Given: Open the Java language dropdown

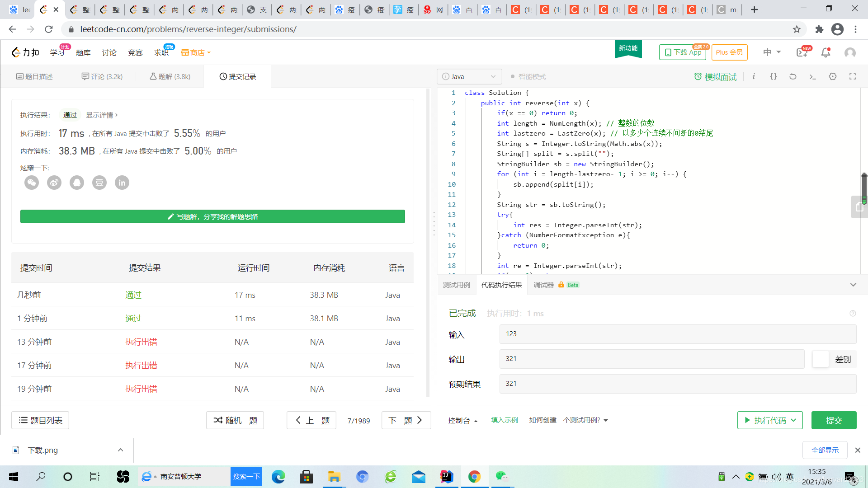Looking at the screenshot, I should [x=469, y=76].
